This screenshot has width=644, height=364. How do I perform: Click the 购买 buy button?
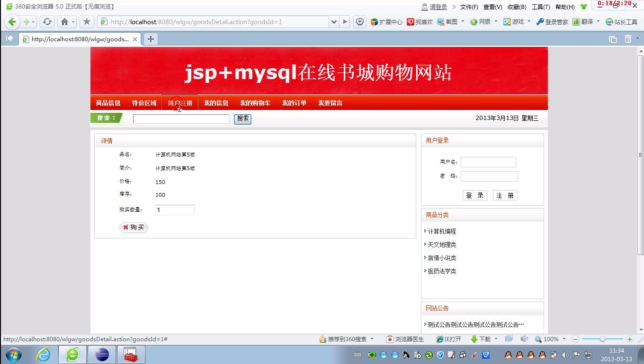click(x=134, y=227)
